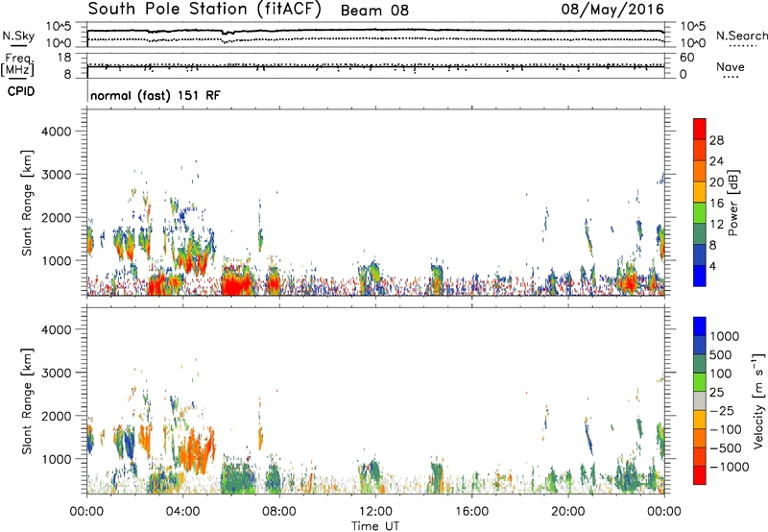The width and height of the screenshot is (768, 532).
Task: Select the solid line sample under N.Sky
Action: (x=18, y=45)
